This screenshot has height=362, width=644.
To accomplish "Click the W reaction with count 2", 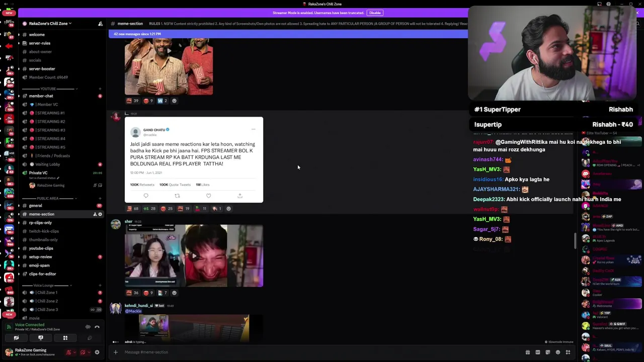I will (162, 101).
